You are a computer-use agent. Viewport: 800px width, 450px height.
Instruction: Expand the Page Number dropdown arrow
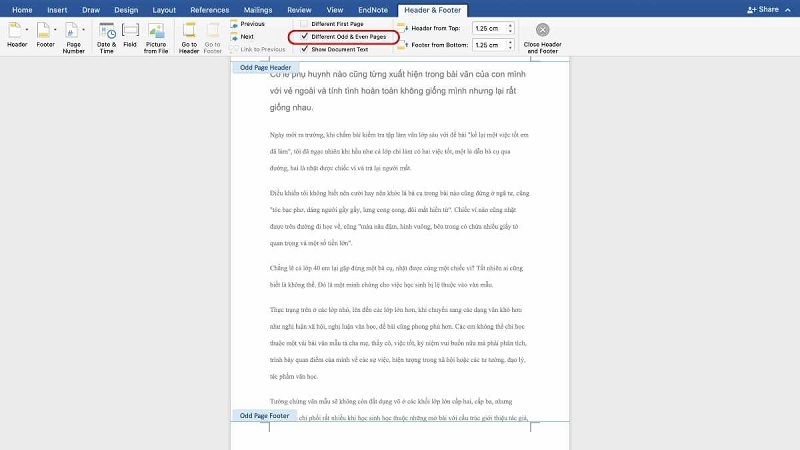point(83,30)
